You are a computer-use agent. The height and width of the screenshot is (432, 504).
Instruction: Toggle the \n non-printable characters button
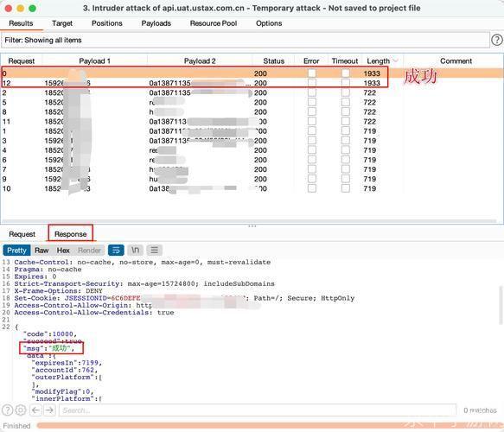click(136, 250)
